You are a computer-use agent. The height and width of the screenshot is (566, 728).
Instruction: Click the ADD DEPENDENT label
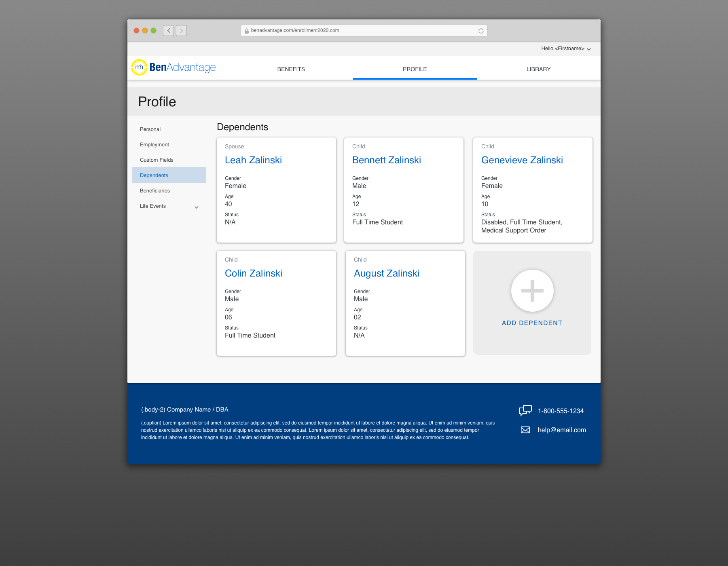click(x=532, y=323)
